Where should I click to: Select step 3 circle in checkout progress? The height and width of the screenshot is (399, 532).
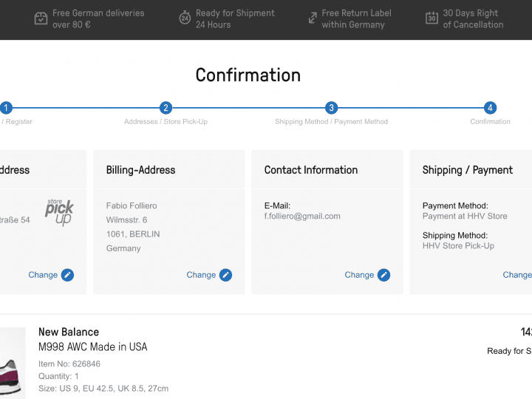click(332, 108)
